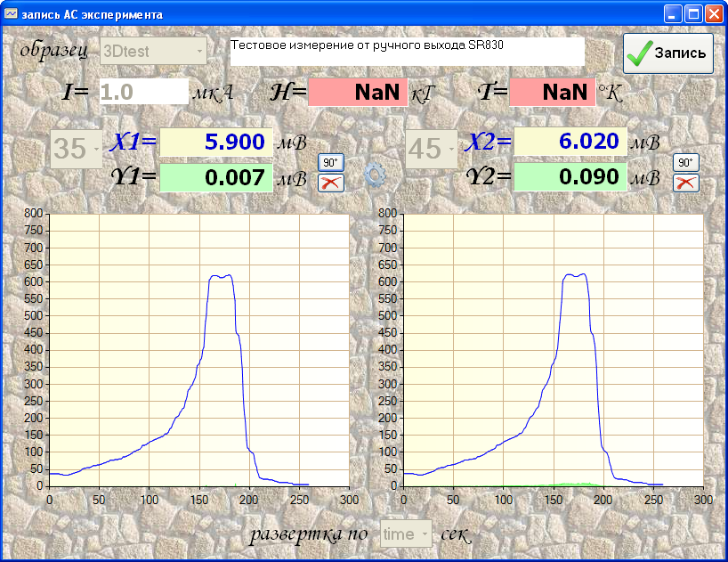Click the Y1 value 0.007
The height and width of the screenshot is (562, 728).
pos(216,177)
